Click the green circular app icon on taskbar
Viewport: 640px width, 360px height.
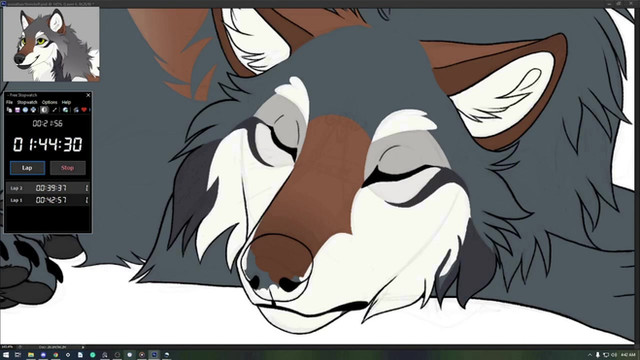pyautogui.click(x=93, y=355)
